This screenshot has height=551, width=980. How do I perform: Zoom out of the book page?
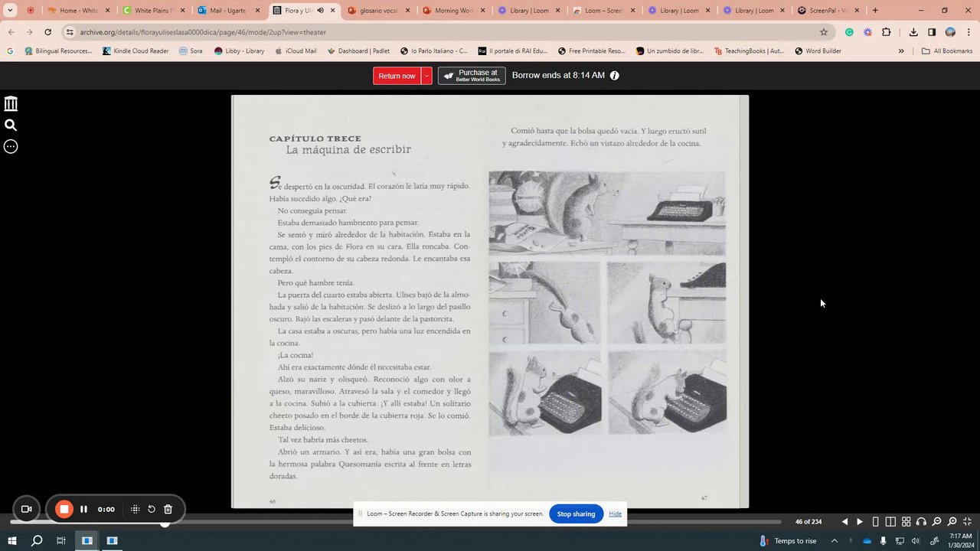(x=936, y=522)
